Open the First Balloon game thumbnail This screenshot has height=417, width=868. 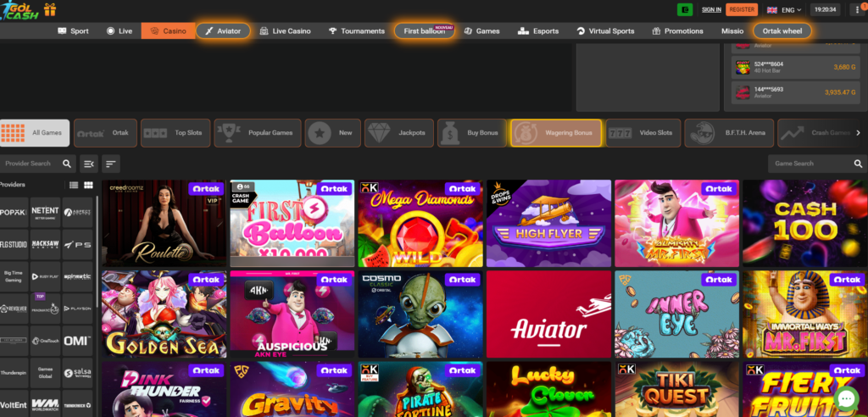[292, 224]
